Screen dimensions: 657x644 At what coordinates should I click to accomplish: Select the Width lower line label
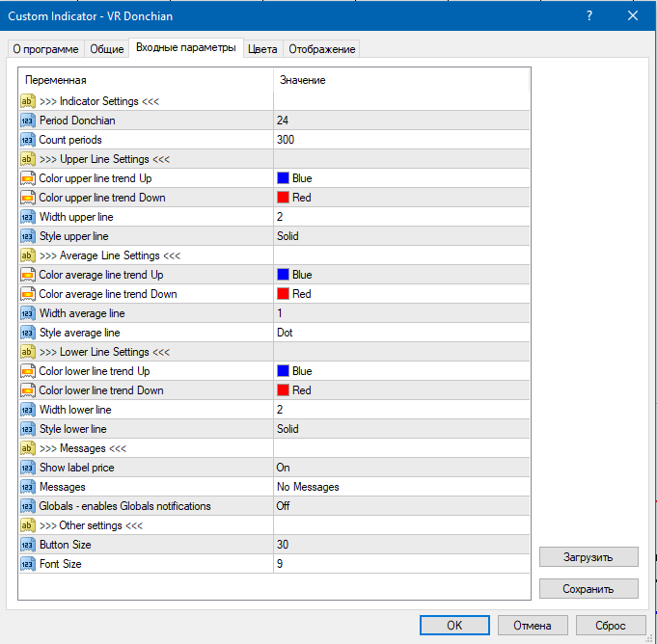tap(75, 410)
